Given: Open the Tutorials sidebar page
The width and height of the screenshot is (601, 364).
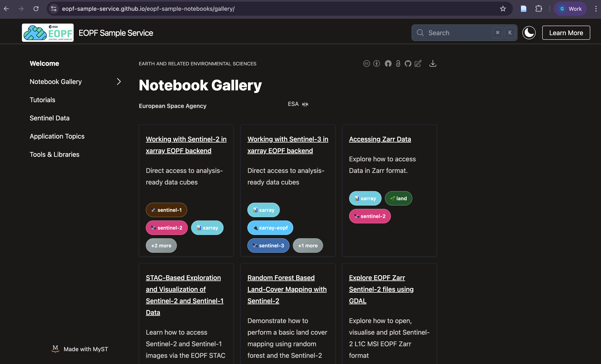Looking at the screenshot, I should click(42, 100).
